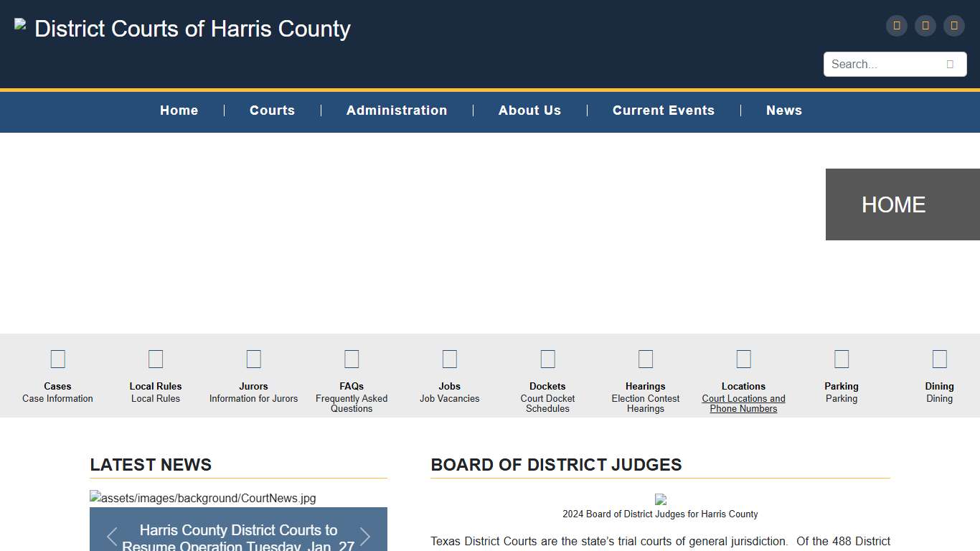The image size is (980, 551).
Task: Expand the Current Events menu
Action: (663, 110)
